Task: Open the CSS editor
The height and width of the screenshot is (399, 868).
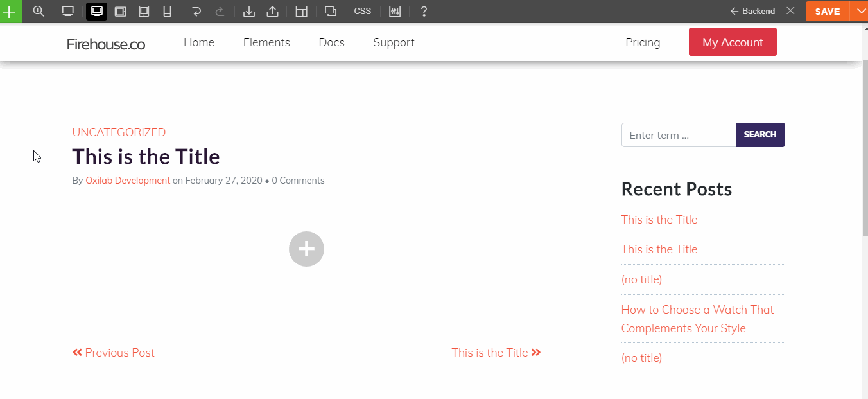Action: click(x=363, y=12)
